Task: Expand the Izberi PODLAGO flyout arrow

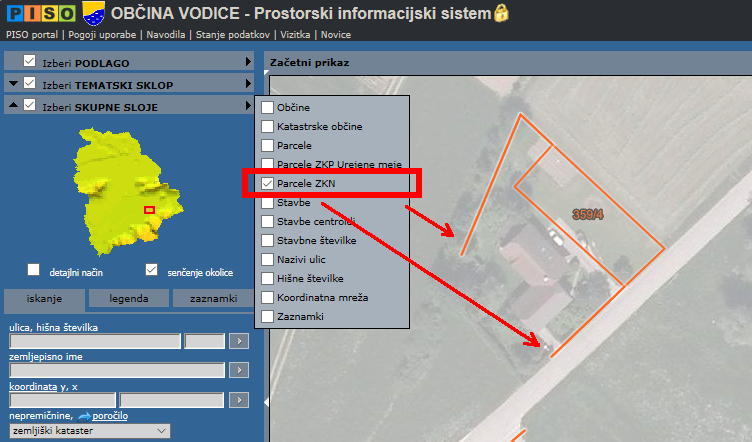Action: coord(248,62)
